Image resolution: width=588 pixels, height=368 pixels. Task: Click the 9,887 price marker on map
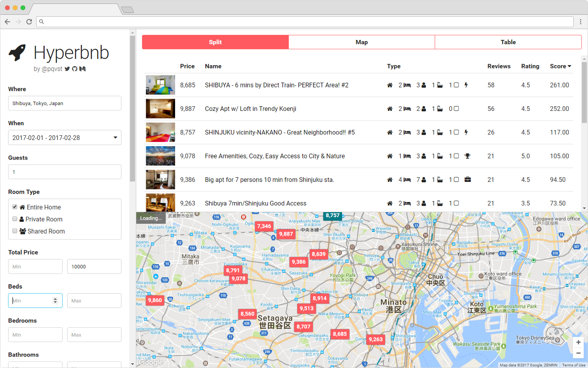coord(286,234)
